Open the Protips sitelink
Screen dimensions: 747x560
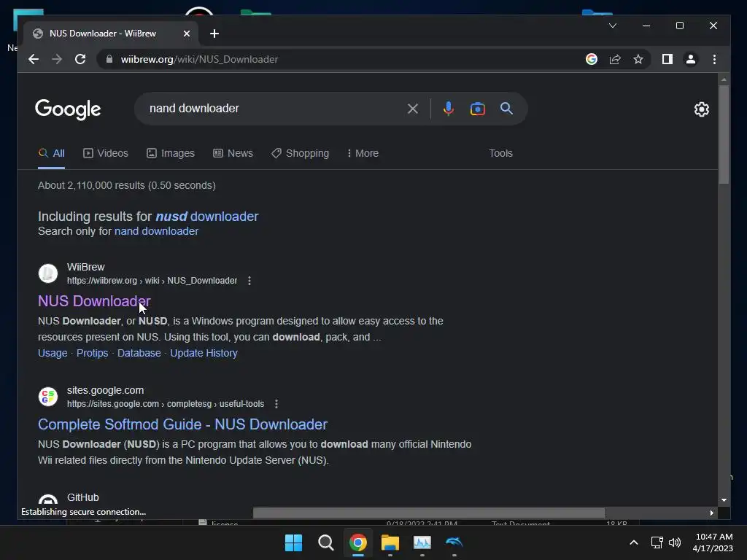[93, 353]
